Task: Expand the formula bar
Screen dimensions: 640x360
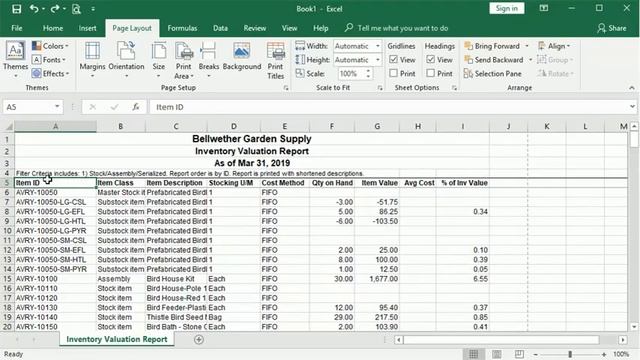Action: coord(632,107)
